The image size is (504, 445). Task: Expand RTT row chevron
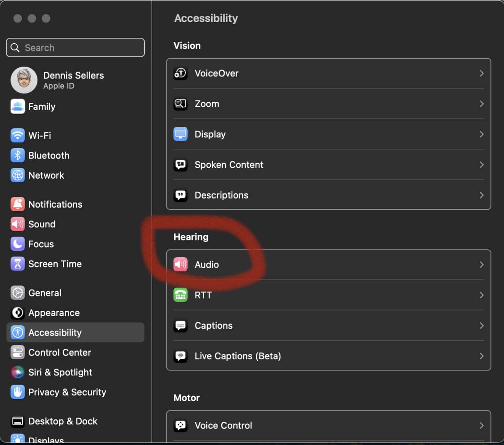pyautogui.click(x=481, y=295)
